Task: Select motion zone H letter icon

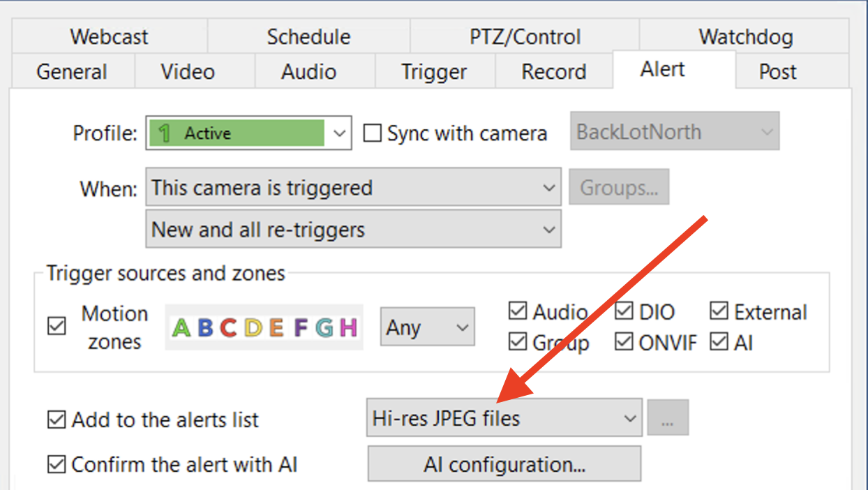Action: (348, 327)
